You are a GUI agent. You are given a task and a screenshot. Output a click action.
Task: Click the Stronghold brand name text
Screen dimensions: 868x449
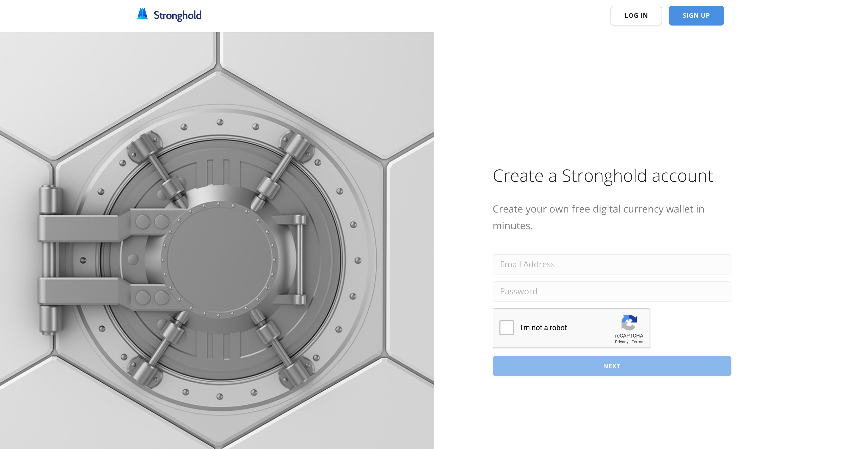point(178,15)
